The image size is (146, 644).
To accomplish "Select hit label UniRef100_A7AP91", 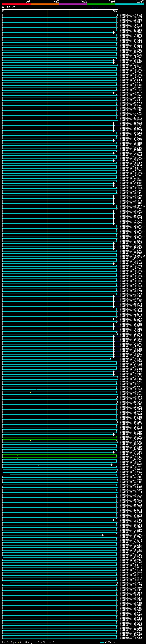I will (x=131, y=520).
